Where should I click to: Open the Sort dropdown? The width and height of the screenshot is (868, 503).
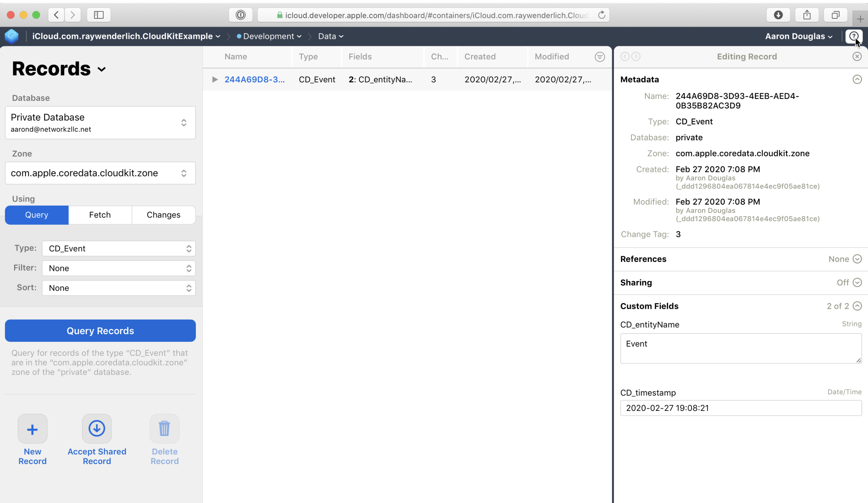119,288
